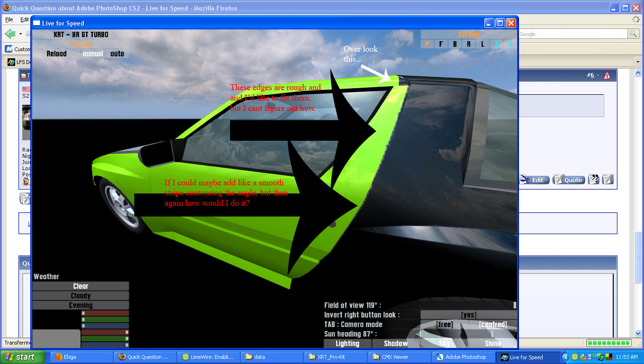Image resolution: width=644 pixels, height=364 pixels.
Task: Click the upper red colour slider
Action: tap(105, 313)
